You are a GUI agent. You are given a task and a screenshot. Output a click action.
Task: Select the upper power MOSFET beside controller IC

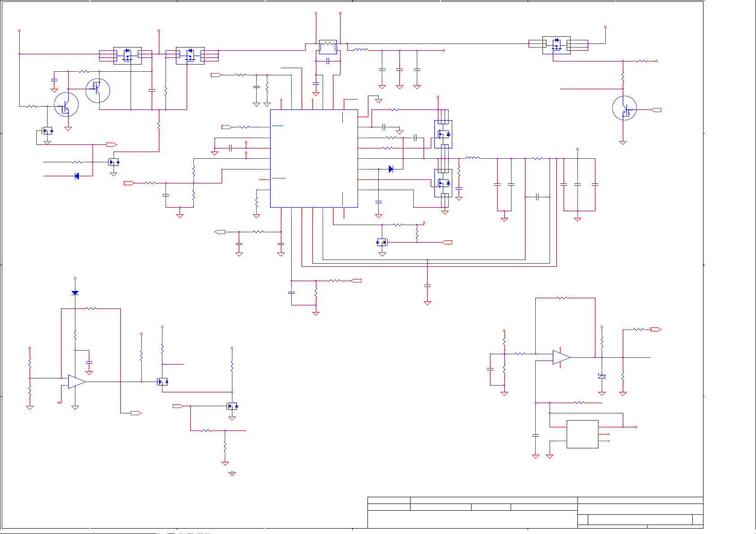click(443, 134)
